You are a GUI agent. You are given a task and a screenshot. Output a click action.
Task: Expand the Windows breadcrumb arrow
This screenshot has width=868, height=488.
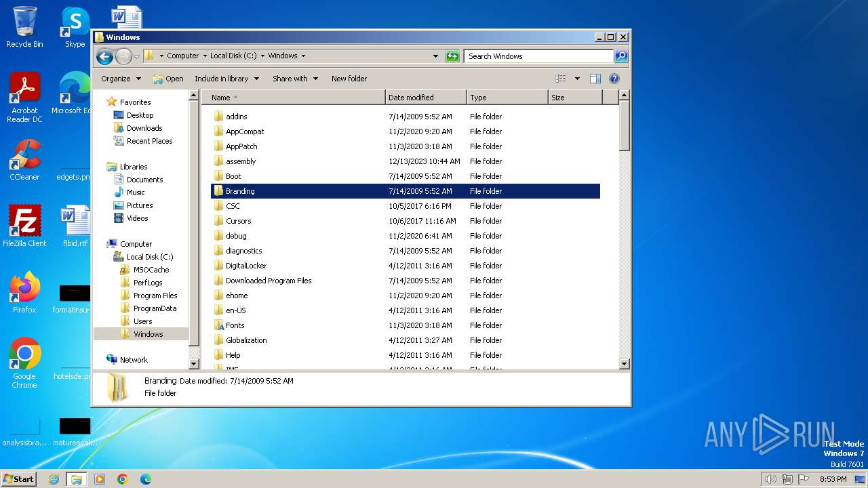(x=303, y=56)
